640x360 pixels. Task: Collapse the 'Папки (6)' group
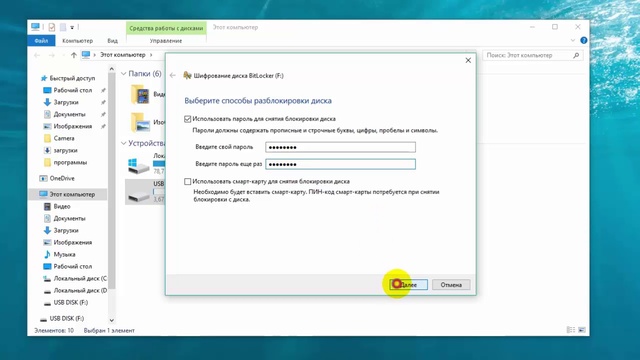[x=124, y=74]
